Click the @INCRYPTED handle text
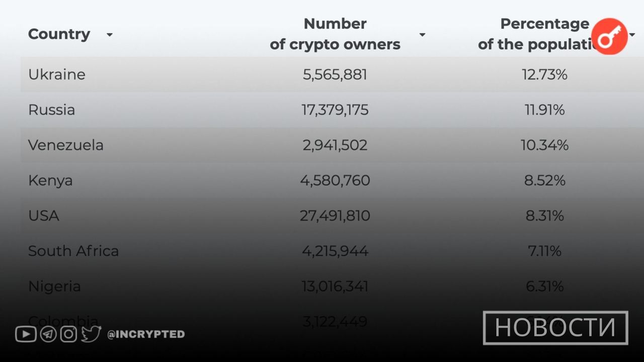The width and height of the screenshot is (644, 362). [146, 334]
